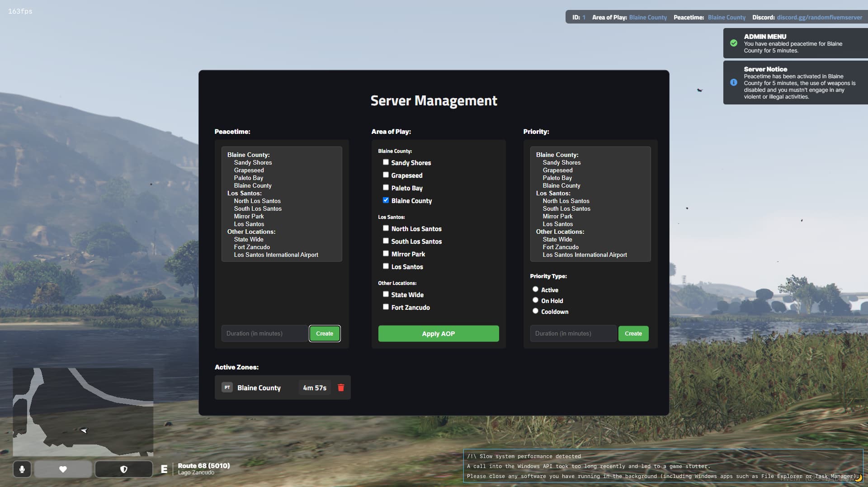This screenshot has width=868, height=487.
Task: Select Paleto Bay in Peacetime list
Action: [248, 178]
